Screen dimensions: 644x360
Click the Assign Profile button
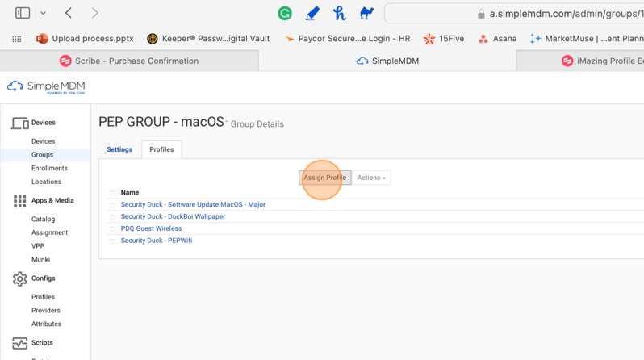pyautogui.click(x=325, y=178)
